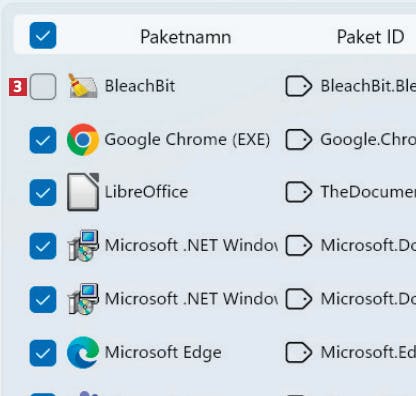
Task: Select the LibreOffice package name
Action: point(146,192)
